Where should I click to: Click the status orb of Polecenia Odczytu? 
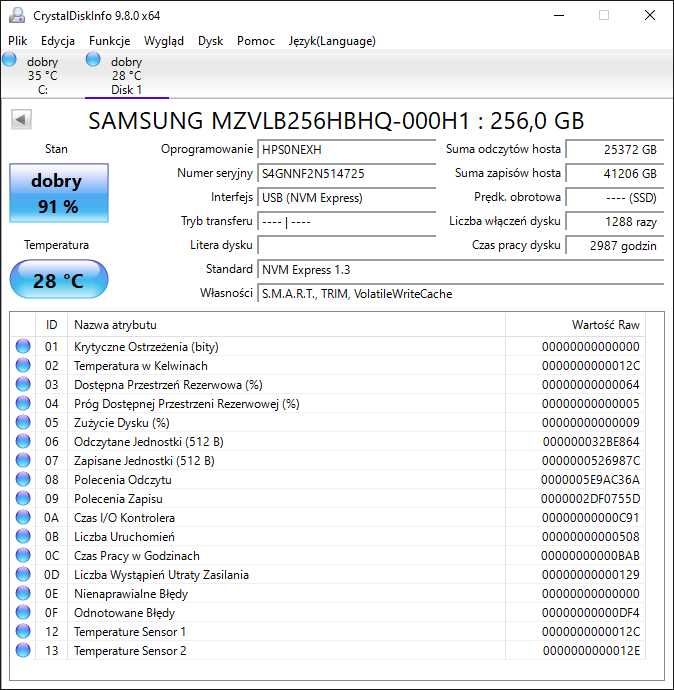coord(23,479)
